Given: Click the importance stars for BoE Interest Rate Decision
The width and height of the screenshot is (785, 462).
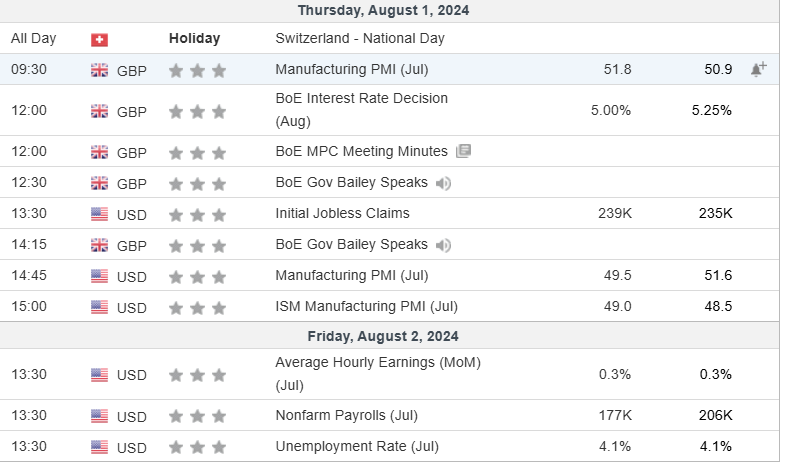Looking at the screenshot, I should click(197, 112).
